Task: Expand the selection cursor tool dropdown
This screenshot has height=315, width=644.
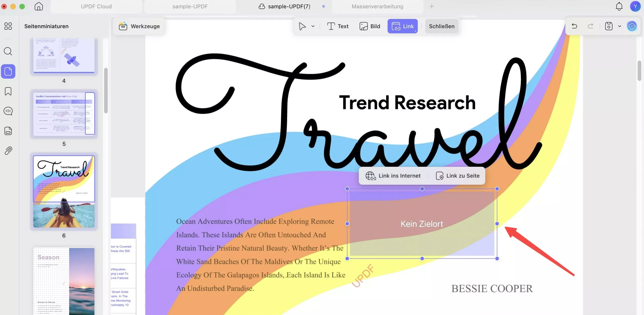Action: [x=313, y=26]
